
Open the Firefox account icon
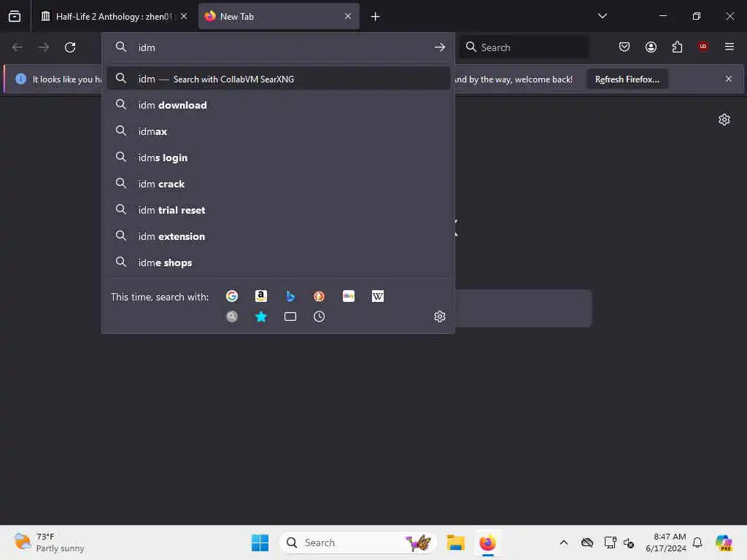click(x=651, y=47)
